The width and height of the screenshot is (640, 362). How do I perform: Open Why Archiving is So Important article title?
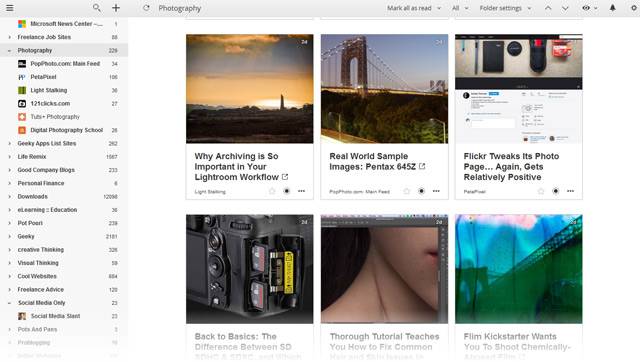pos(237,167)
